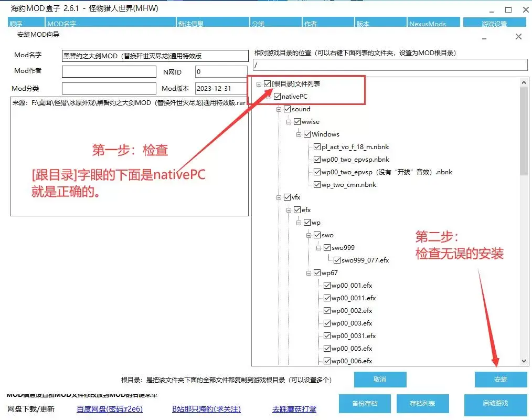Screen dimensions: 532x420
Task: Collapse the wp67 folder expander
Action: click(x=309, y=273)
